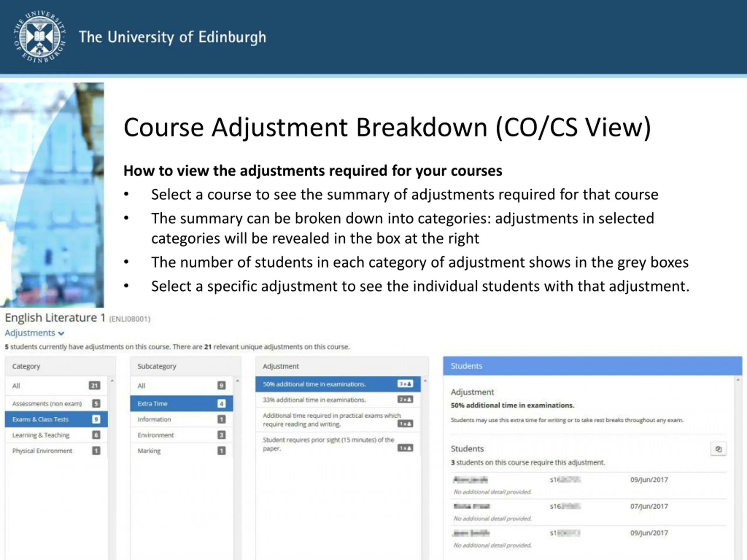Select Exams & Class Tests category
The image size is (747, 560).
pyautogui.click(x=56, y=419)
